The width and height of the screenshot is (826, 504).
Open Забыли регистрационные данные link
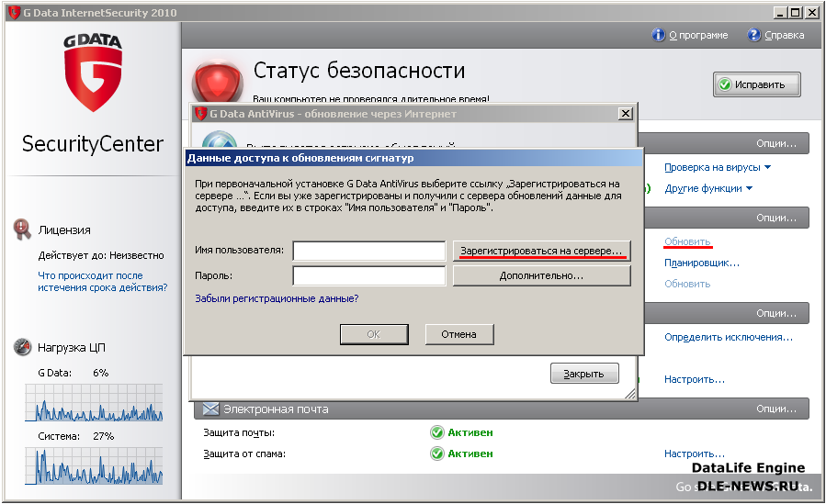click(277, 299)
